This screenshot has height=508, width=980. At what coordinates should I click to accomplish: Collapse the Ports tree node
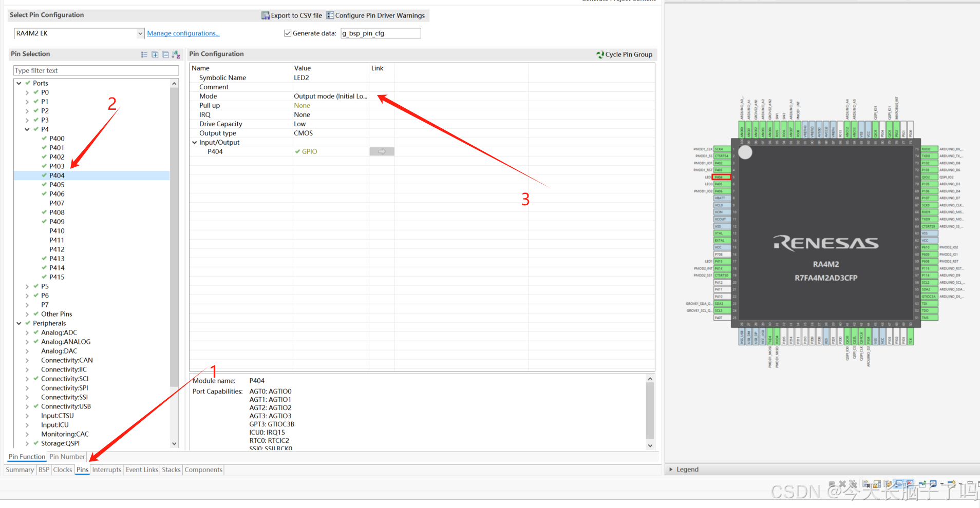click(x=19, y=83)
